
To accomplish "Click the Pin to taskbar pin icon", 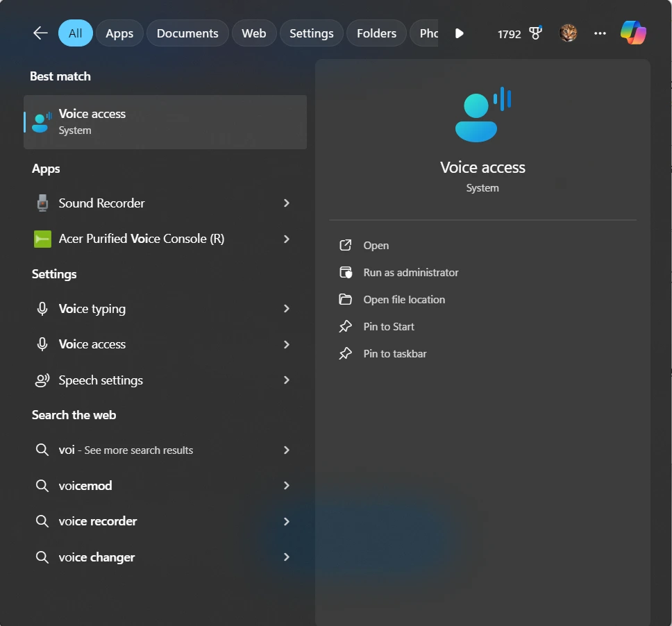I will [346, 353].
